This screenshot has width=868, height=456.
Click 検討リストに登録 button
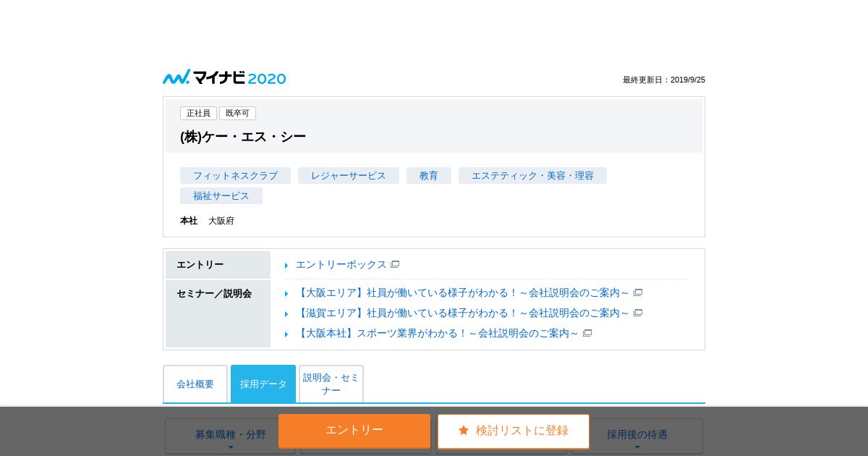[514, 431]
